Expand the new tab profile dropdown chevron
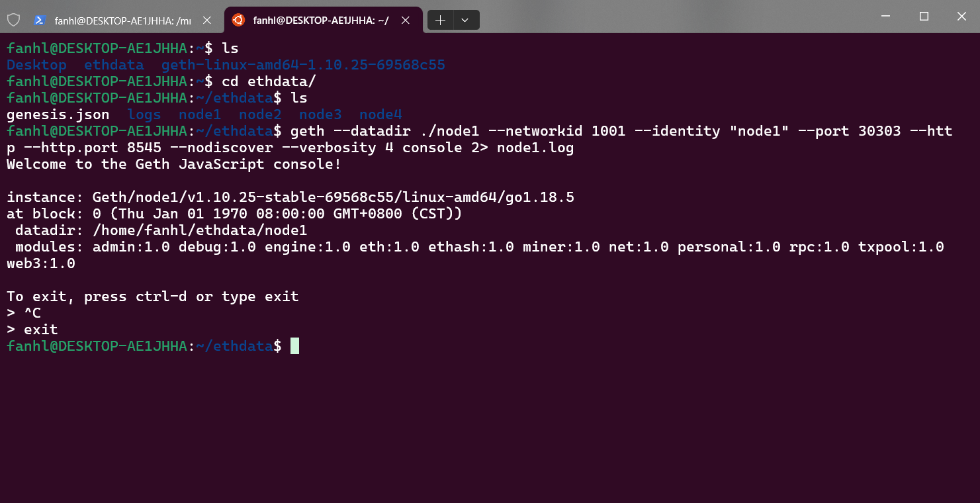 (x=465, y=21)
